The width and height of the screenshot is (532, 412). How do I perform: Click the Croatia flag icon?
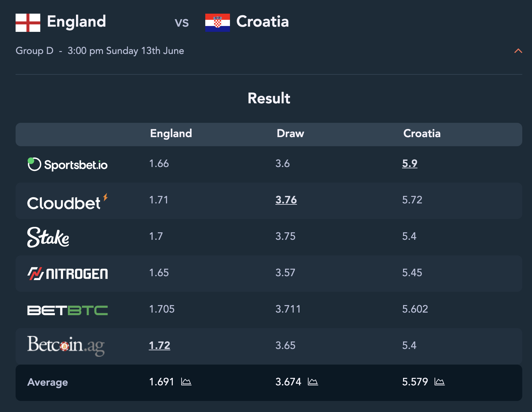tap(218, 23)
